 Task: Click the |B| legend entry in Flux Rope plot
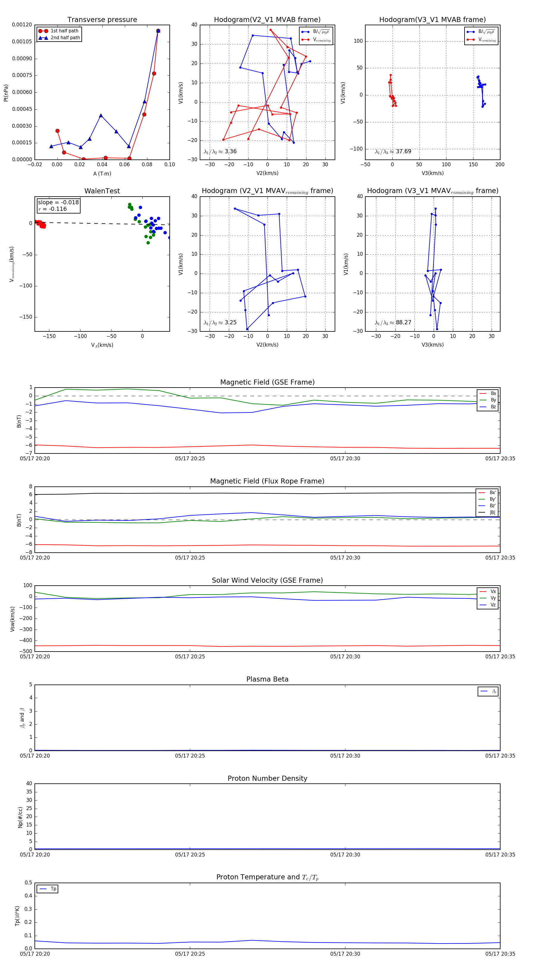pyautogui.click(x=487, y=513)
